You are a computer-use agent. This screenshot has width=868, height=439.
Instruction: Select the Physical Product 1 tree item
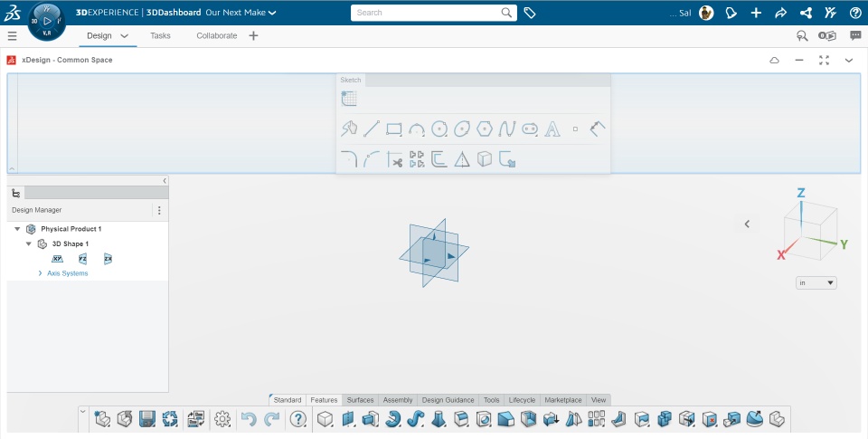click(71, 229)
